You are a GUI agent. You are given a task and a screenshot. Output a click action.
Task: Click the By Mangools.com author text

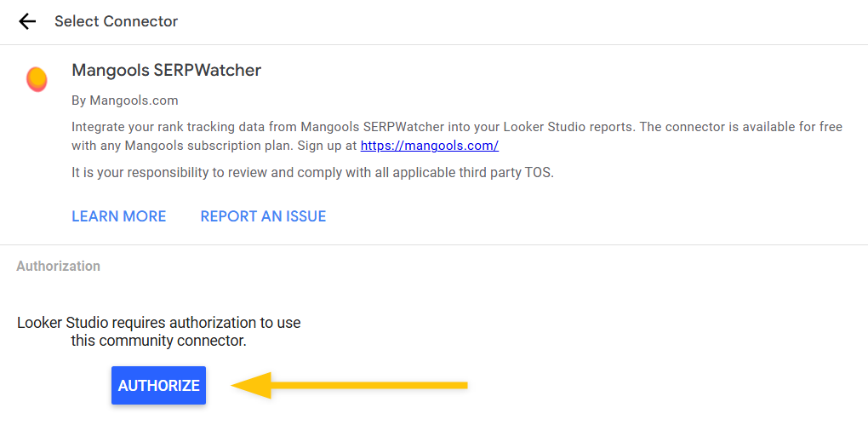pos(124,101)
